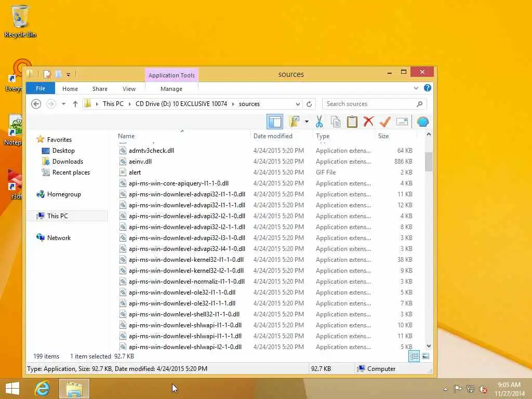The width and height of the screenshot is (532, 399).
Task: Launch Internet Explorer from taskbar
Action: 43,389
